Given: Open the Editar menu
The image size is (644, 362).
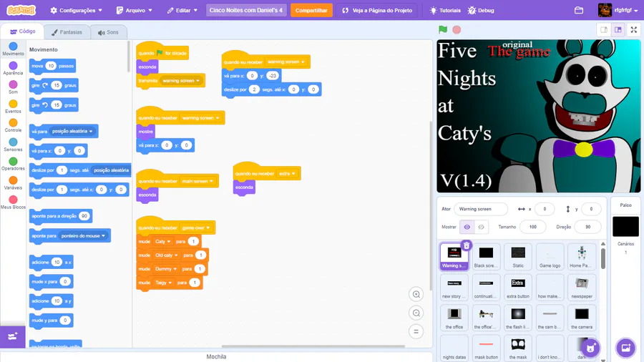Looking at the screenshot, I should (182, 10).
